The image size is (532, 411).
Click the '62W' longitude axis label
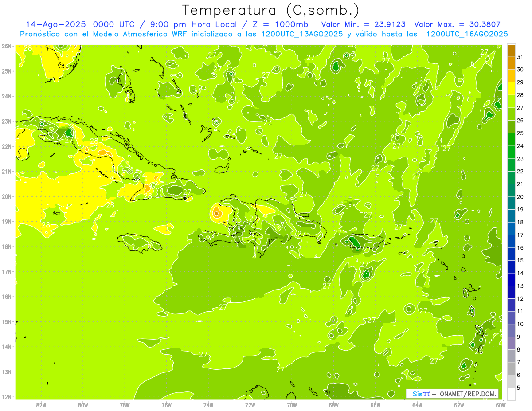tap(459, 405)
